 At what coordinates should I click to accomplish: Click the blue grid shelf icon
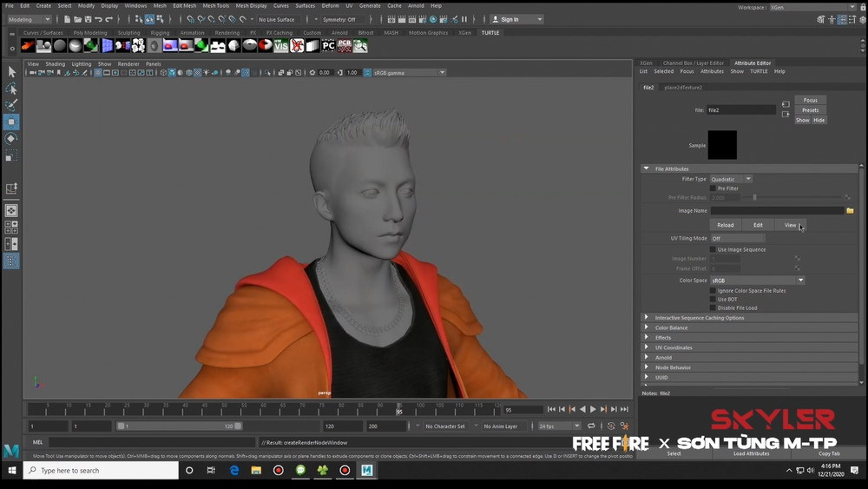click(x=107, y=45)
